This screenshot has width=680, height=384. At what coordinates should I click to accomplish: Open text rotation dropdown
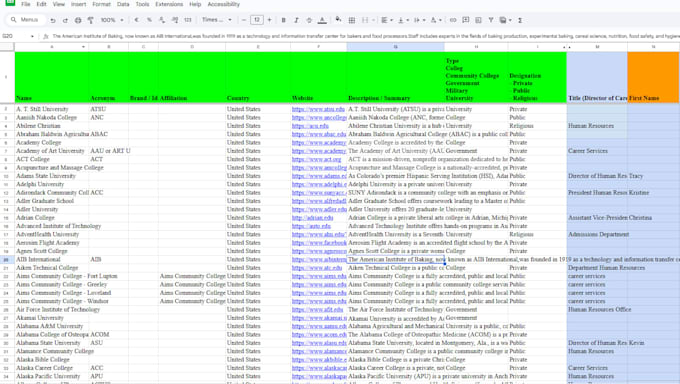pos(436,20)
